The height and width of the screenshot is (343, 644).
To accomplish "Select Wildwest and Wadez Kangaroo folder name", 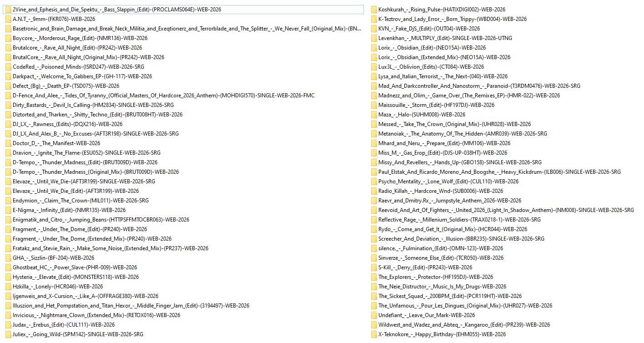I will click(464, 325).
